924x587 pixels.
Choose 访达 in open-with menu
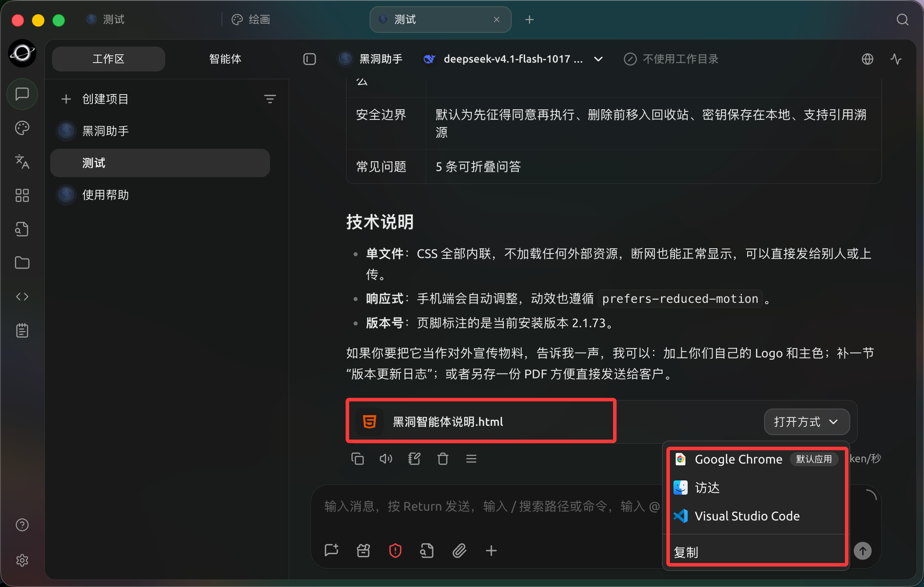click(x=757, y=488)
